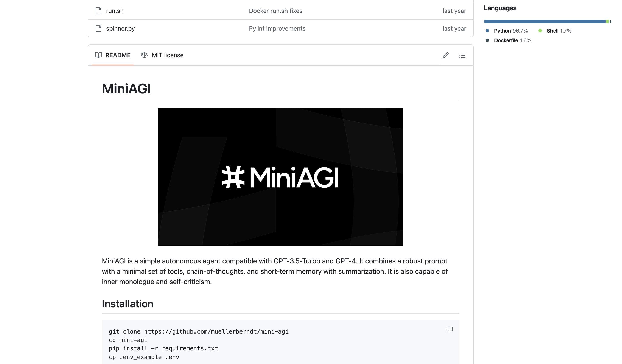Open the Installation heading anchor

127,304
